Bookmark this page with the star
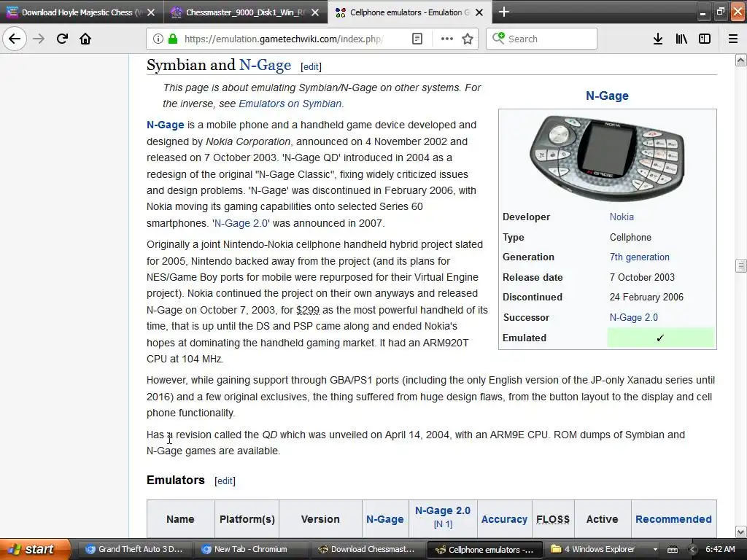Screen dimensions: 747x560 468,39
